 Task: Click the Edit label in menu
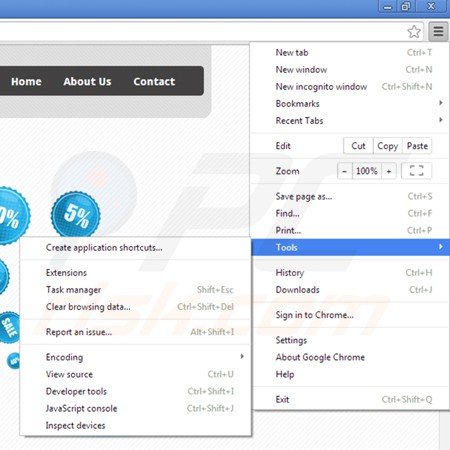click(x=283, y=146)
